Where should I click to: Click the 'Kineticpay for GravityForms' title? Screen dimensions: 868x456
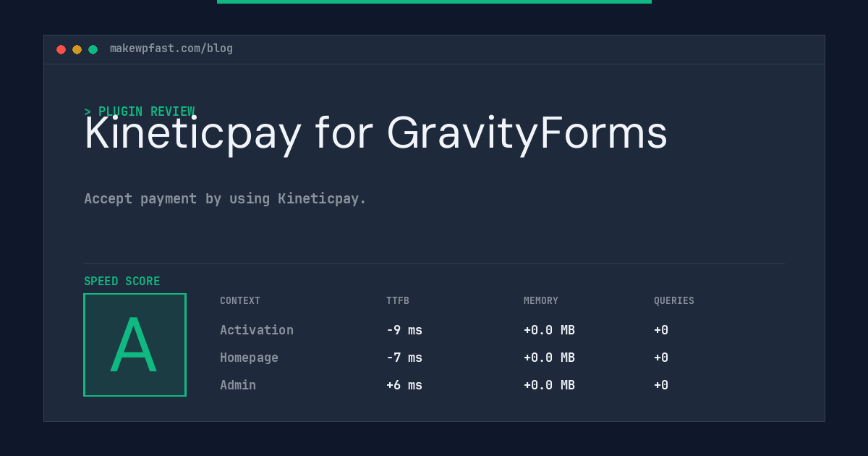(x=375, y=134)
